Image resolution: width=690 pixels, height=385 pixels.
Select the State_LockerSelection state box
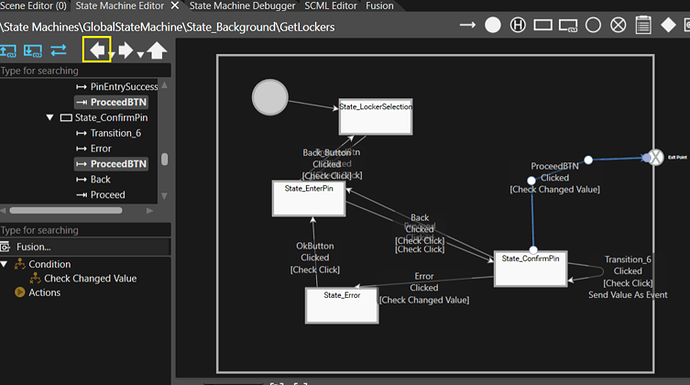coord(375,117)
